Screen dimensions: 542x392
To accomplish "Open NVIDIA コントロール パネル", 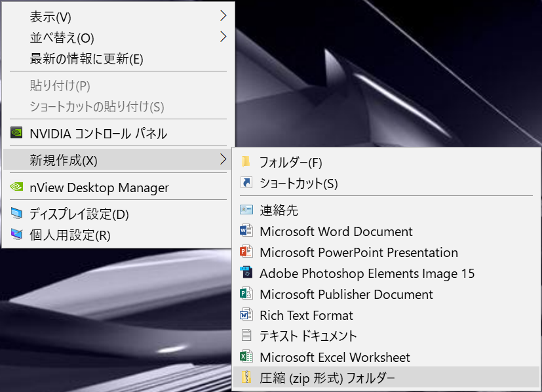I will 118,133.
